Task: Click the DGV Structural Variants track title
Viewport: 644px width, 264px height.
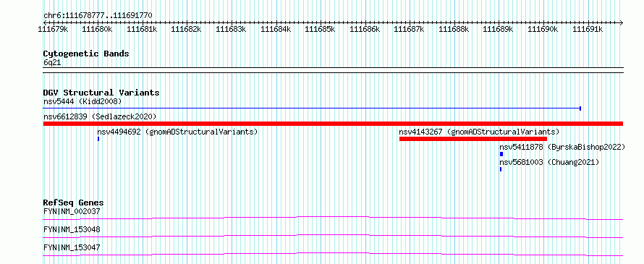Action: [x=101, y=93]
